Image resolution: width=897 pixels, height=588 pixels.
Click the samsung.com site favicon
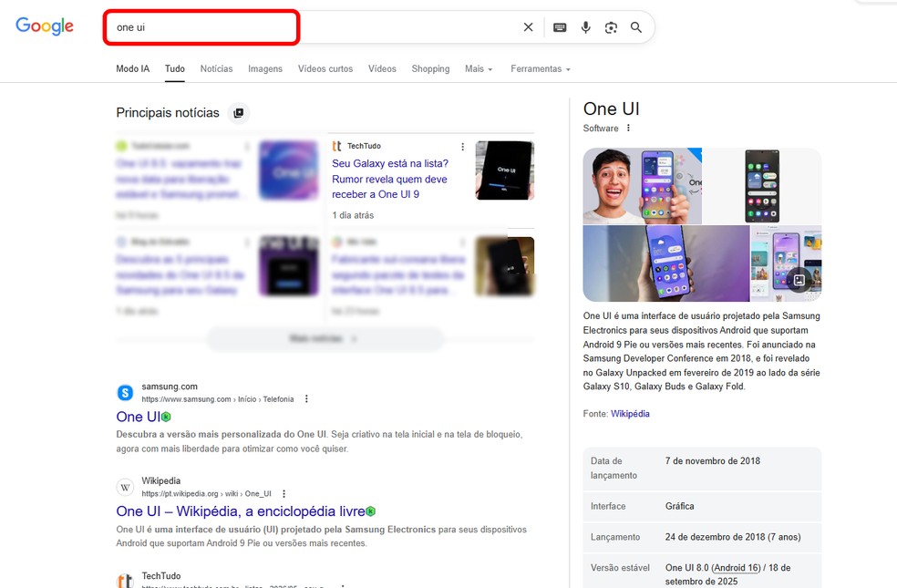pos(125,393)
